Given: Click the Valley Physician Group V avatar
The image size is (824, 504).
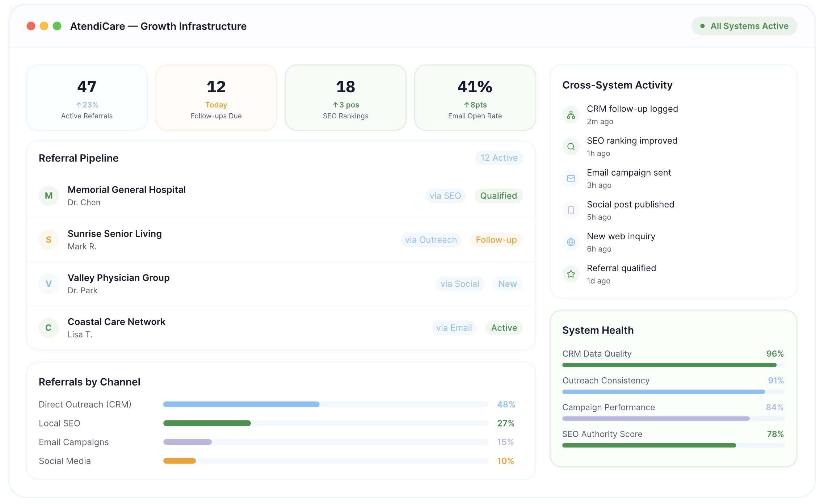Looking at the screenshot, I should click(49, 284).
